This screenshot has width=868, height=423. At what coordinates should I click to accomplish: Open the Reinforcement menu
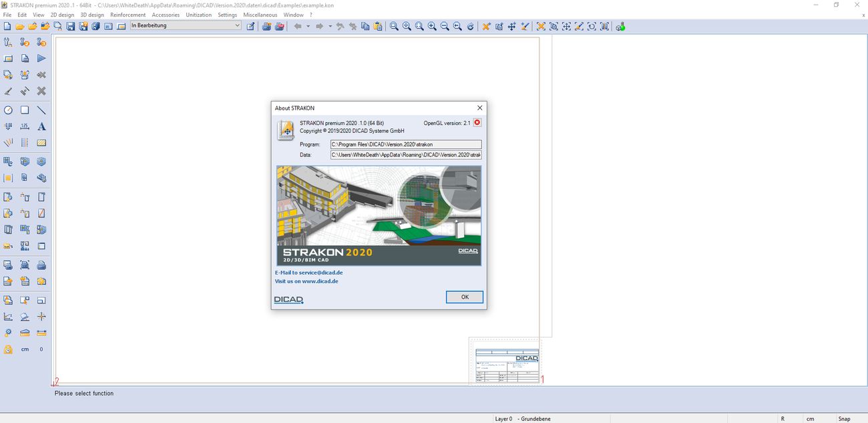[128, 15]
